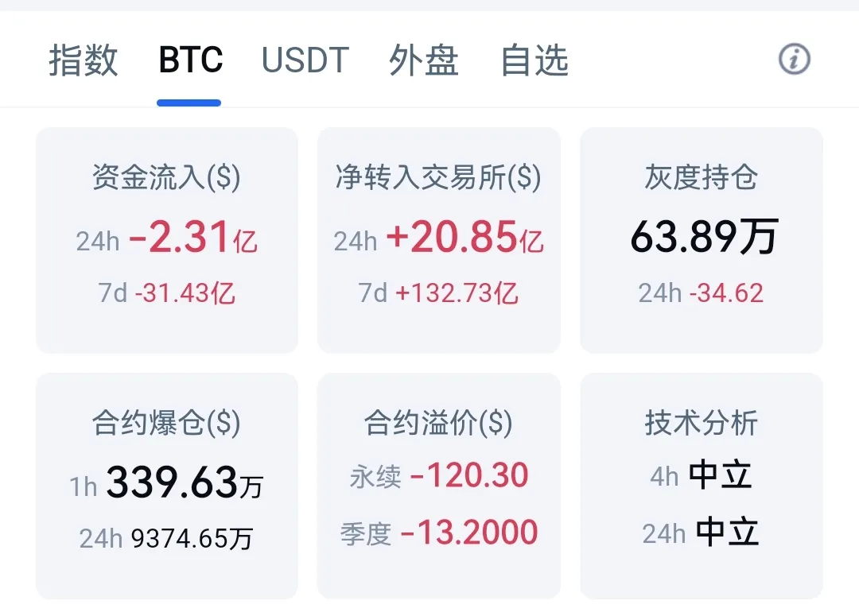
Task: Tap the 63.89万 Grayscale holdings value
Action: (x=704, y=237)
